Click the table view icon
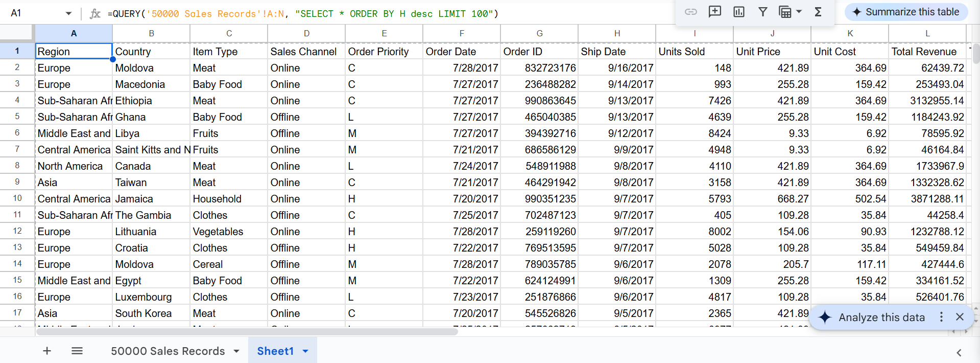Screen dimensions: 980x363 [785, 12]
